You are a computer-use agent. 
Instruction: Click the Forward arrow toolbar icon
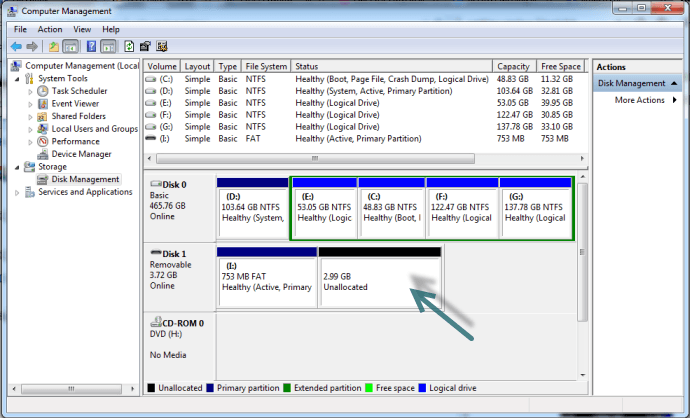(x=32, y=46)
